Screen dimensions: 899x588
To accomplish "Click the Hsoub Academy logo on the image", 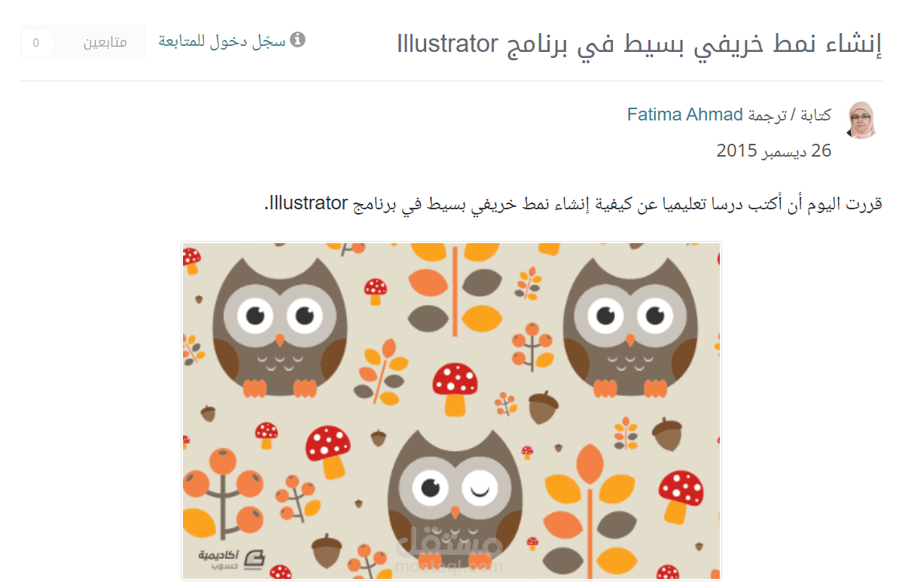I will point(232,559).
